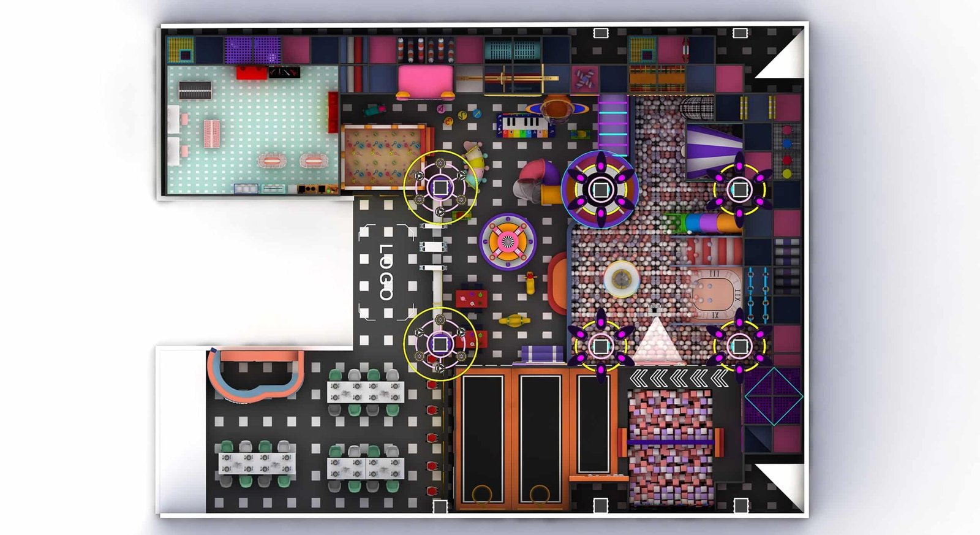Click the tan ball-covered play mat
This screenshot has height=535, width=980.
pyautogui.click(x=383, y=156)
